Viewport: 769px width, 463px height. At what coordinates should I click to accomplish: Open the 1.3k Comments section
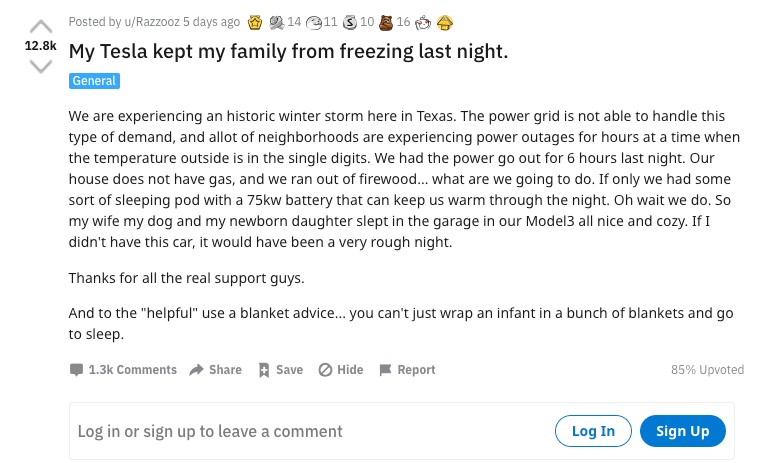[123, 369]
